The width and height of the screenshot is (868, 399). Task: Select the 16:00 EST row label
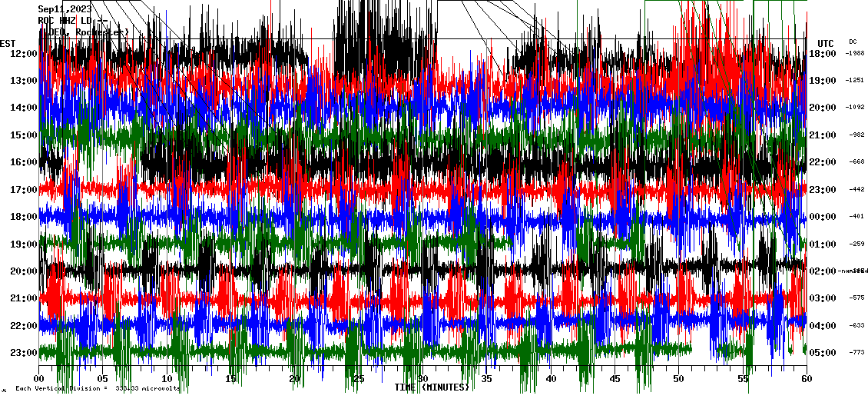(24, 162)
